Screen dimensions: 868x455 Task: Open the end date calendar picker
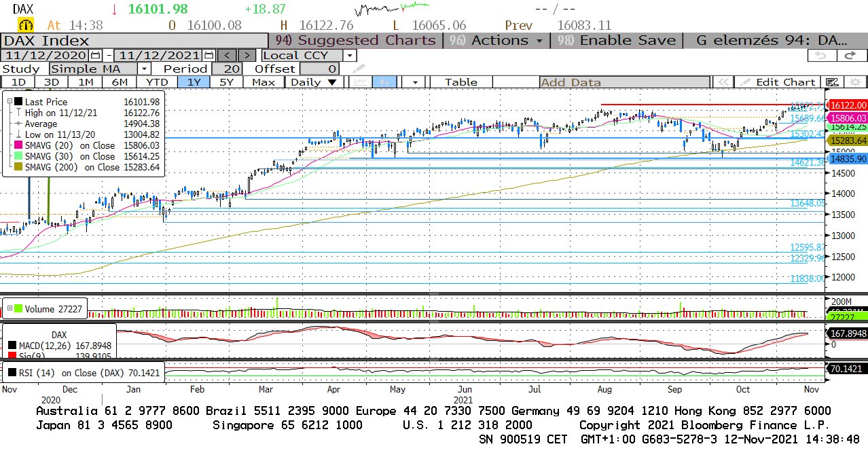(x=209, y=55)
